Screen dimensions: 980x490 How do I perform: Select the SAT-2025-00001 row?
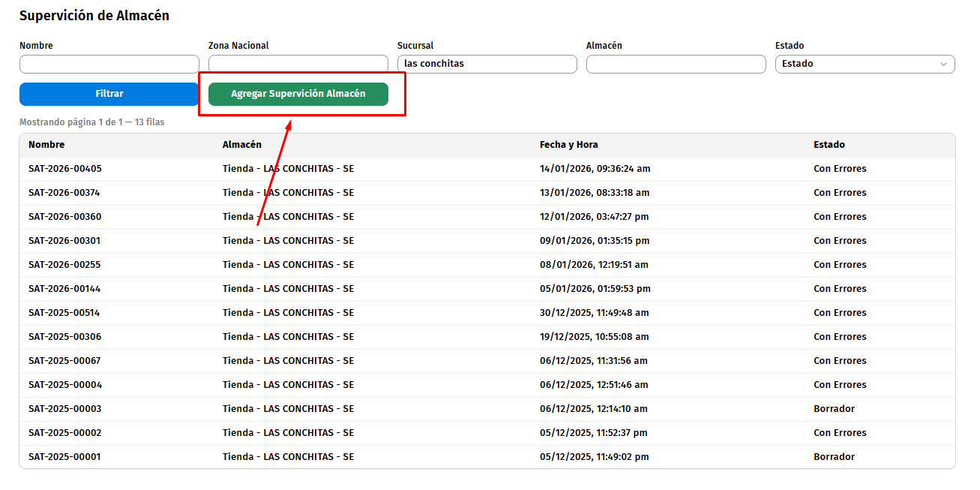(x=64, y=457)
